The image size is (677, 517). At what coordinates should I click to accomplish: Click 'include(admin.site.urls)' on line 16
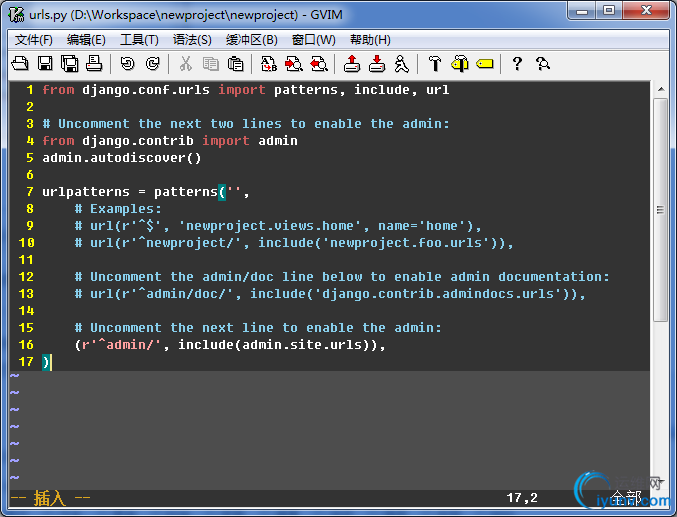[274, 345]
